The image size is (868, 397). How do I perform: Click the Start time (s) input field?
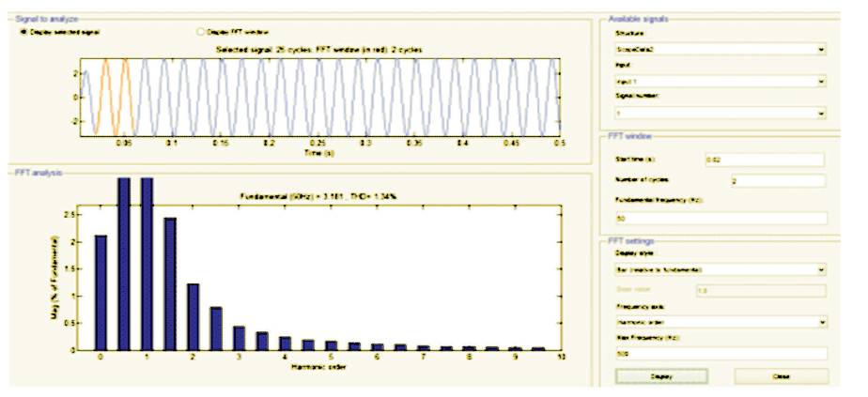[764, 160]
